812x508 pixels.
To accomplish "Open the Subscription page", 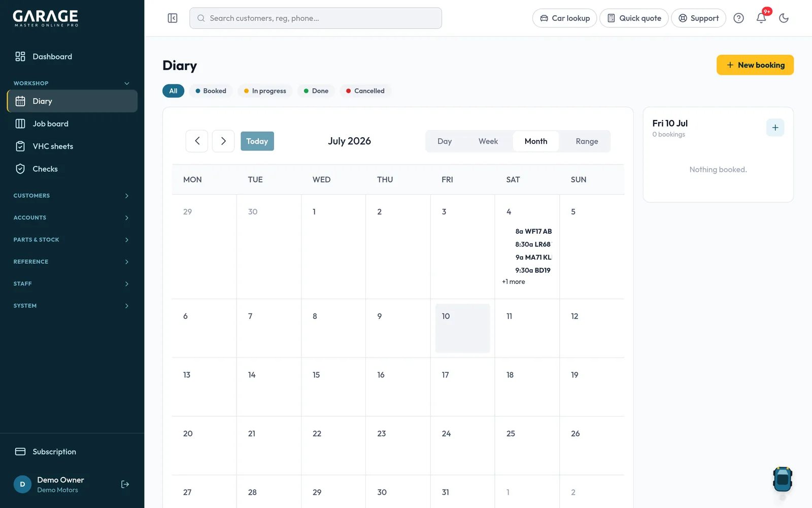I will [x=72, y=452].
